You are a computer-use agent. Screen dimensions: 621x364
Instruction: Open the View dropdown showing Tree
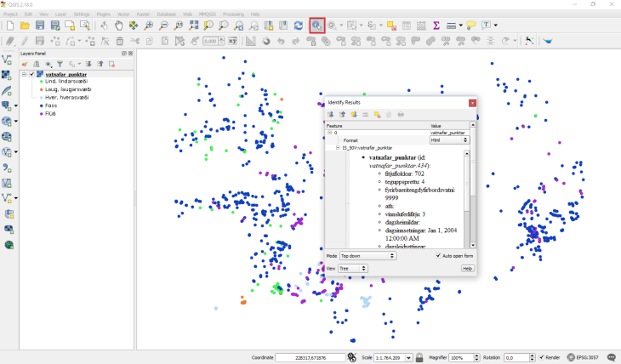point(353,268)
